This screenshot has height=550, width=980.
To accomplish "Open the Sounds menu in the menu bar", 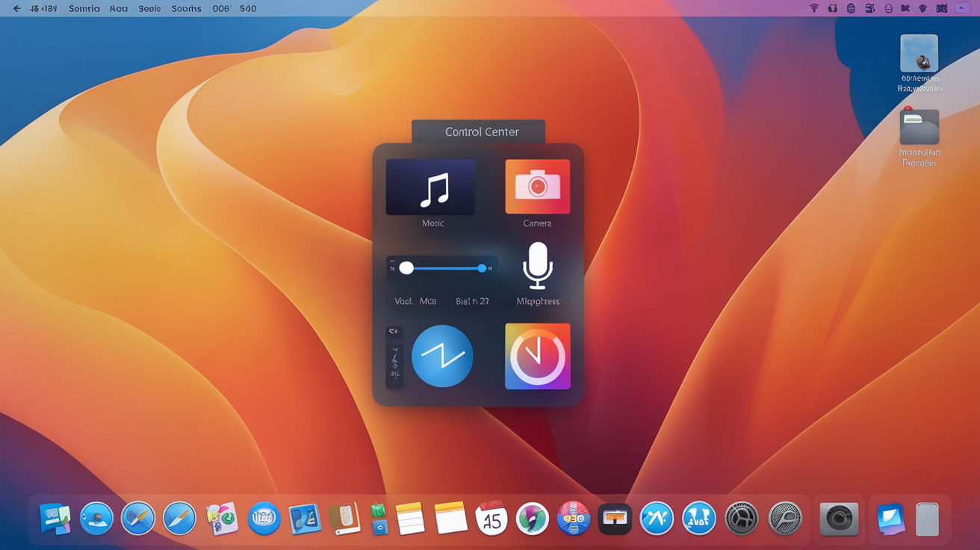I will [x=185, y=8].
